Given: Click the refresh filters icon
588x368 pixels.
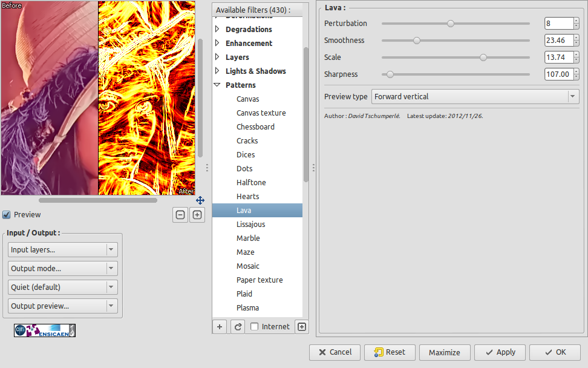Looking at the screenshot, I should (238, 327).
